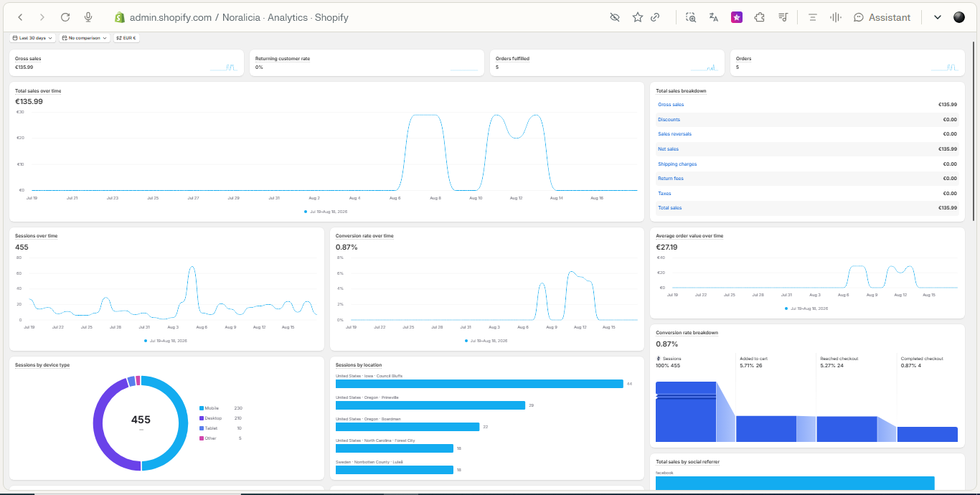Reload the Shopify Analytics page

point(65,17)
